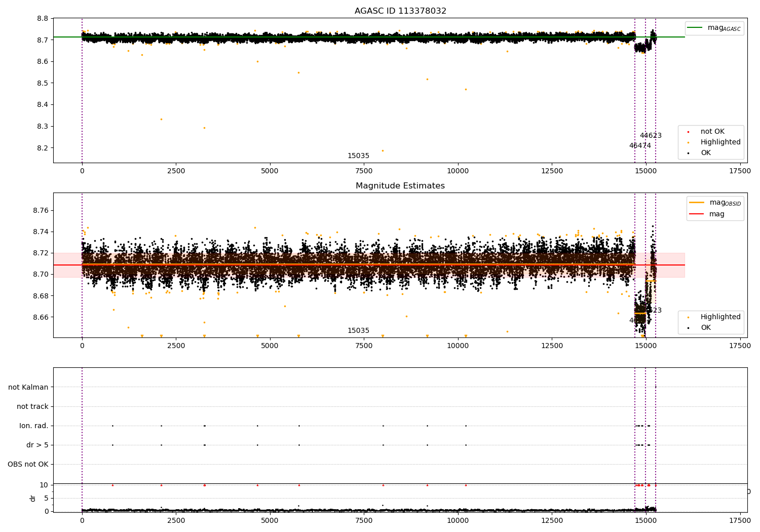760x532 pixels.
Task: Click the 46474 annotation in the top plot
Action: (x=640, y=146)
